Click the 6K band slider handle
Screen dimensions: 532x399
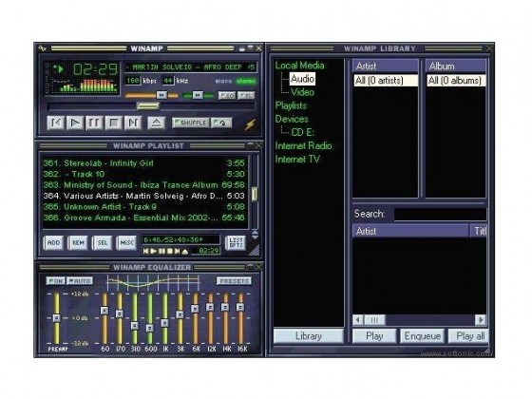pos(195,309)
